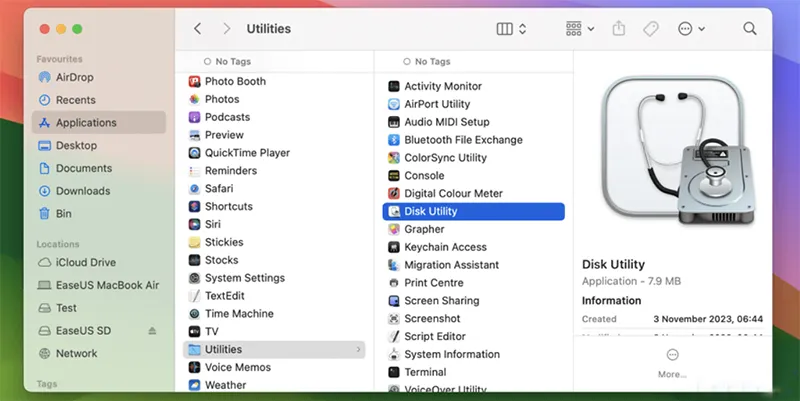Select the Preview app
800x401 pixels.
point(274,135)
